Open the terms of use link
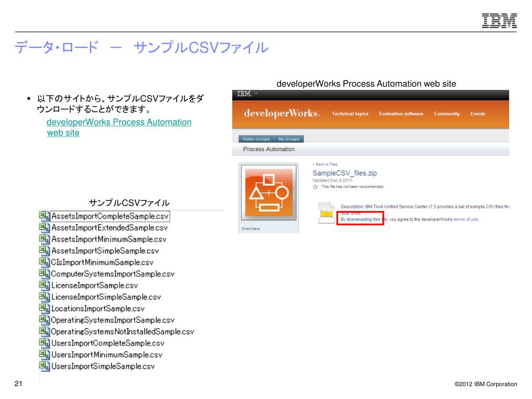This screenshot has width=532, height=399. pyautogui.click(x=466, y=220)
